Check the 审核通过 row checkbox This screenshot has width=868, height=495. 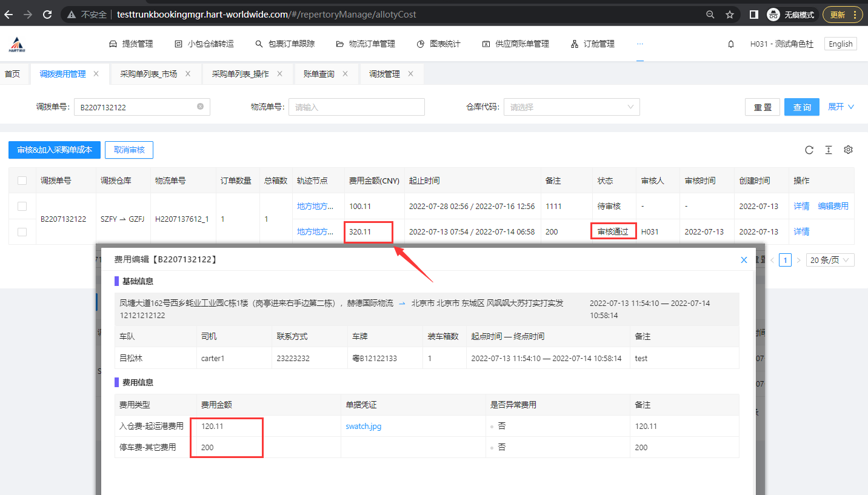tap(22, 231)
